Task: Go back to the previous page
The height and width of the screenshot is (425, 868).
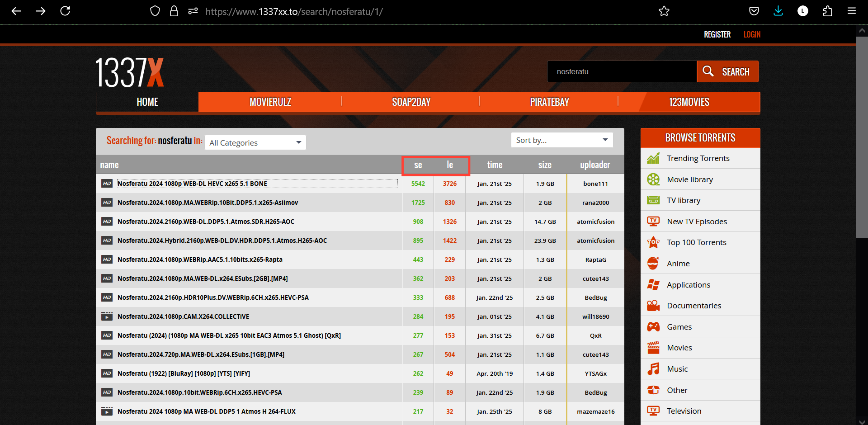Action: coord(16,11)
